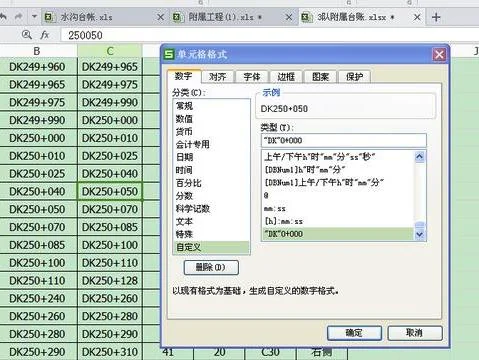
Task: Select cell DK250+128 in column C
Action: point(110,280)
